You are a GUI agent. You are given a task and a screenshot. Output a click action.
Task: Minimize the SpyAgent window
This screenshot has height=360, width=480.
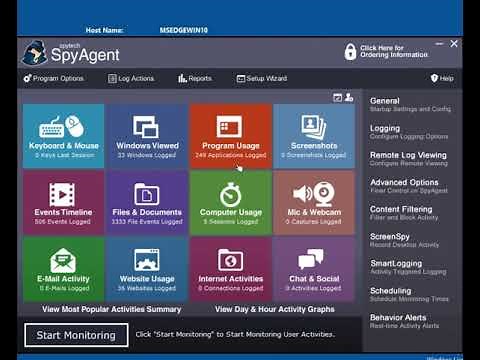click(439, 44)
